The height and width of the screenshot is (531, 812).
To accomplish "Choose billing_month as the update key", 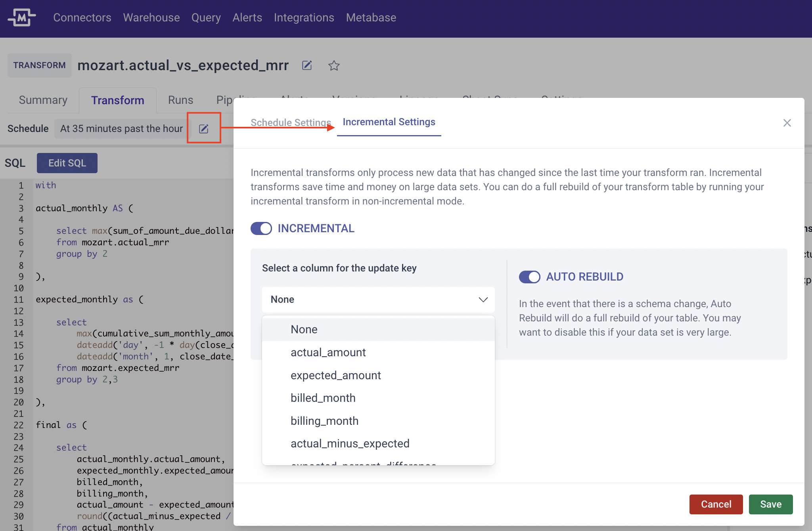I will tap(324, 421).
